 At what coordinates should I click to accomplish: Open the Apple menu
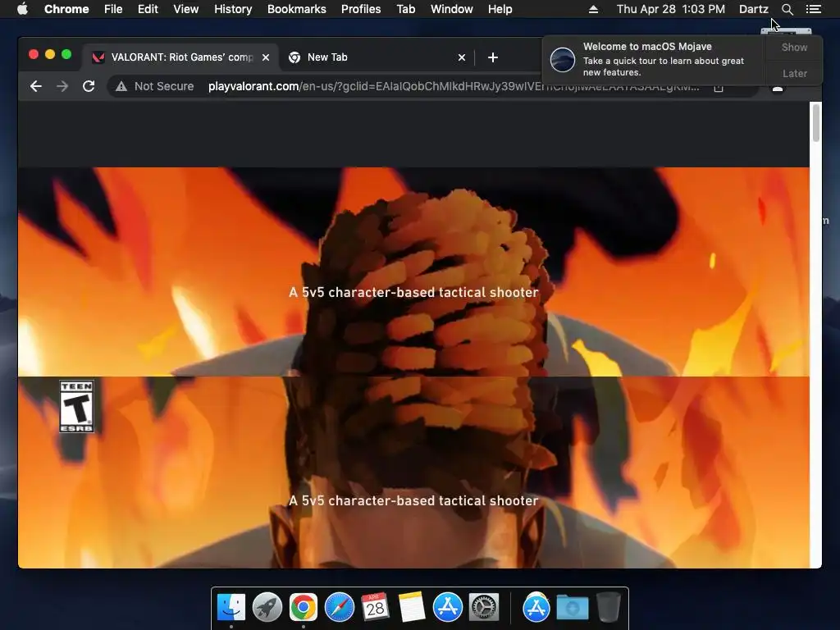click(22, 9)
